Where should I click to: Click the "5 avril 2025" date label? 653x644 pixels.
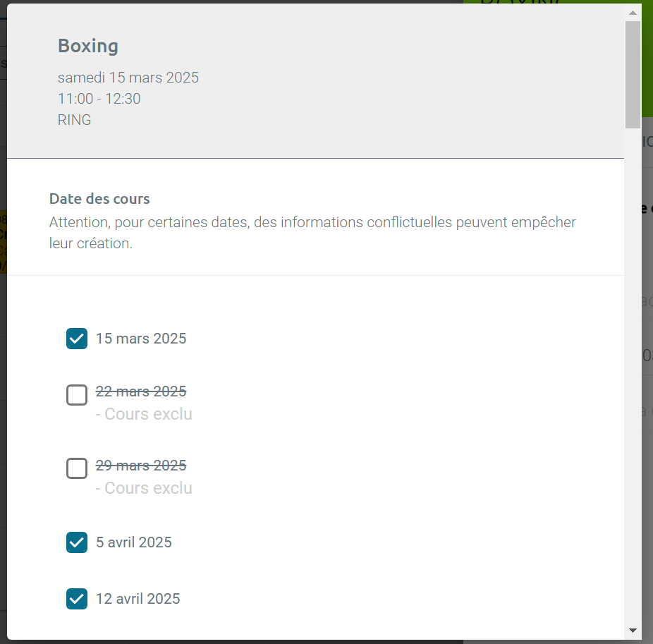click(x=134, y=542)
